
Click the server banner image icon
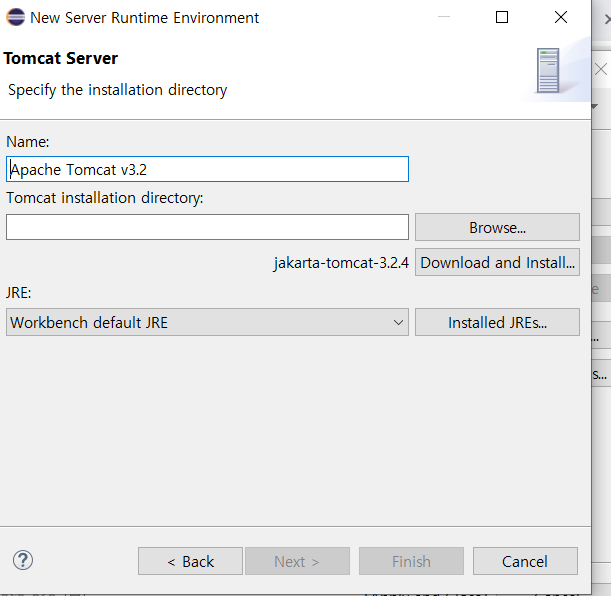pyautogui.click(x=548, y=71)
